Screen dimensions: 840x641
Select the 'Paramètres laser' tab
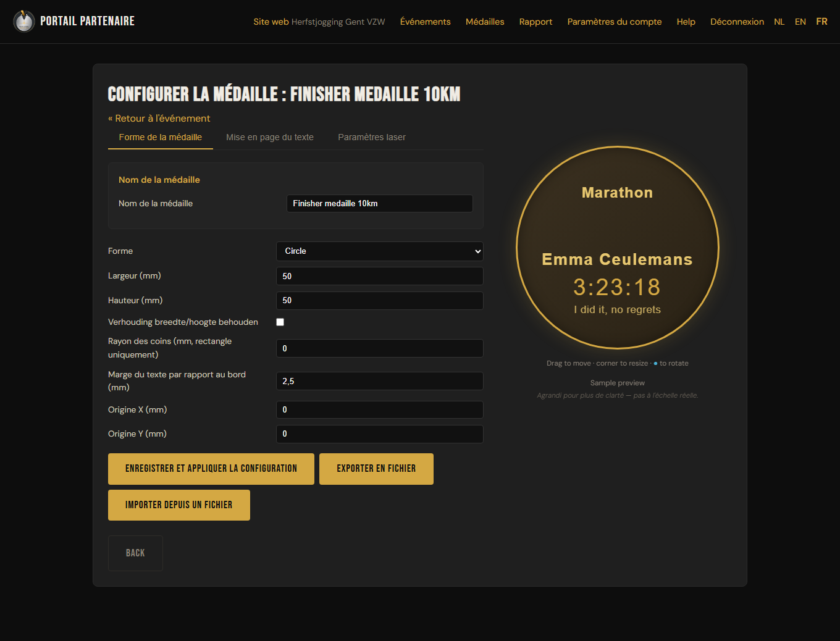tap(372, 137)
